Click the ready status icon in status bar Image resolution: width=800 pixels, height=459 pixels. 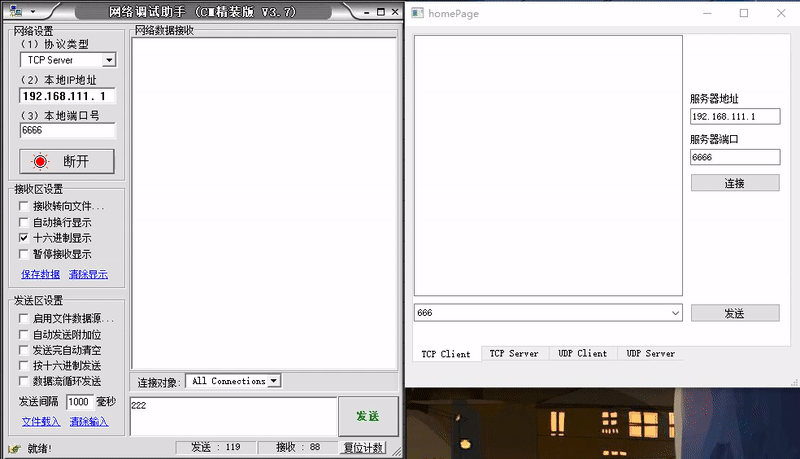(x=13, y=448)
